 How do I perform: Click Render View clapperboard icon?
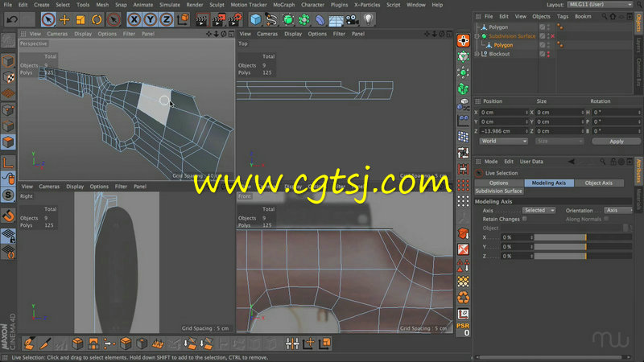tap(202, 19)
